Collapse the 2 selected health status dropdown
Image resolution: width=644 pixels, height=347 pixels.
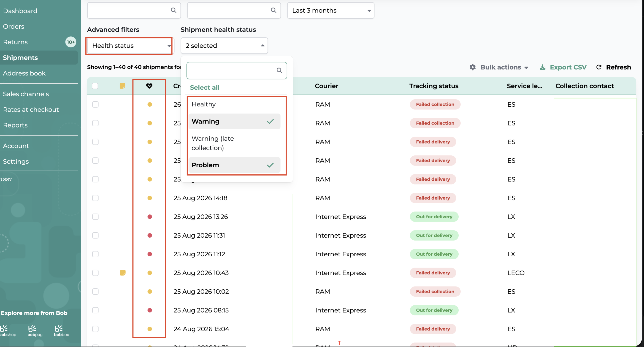pos(224,46)
